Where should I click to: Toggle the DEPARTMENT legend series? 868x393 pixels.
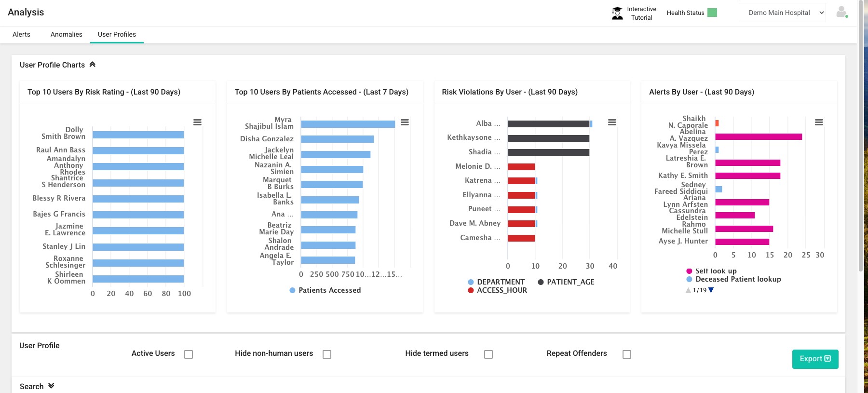[496, 282]
